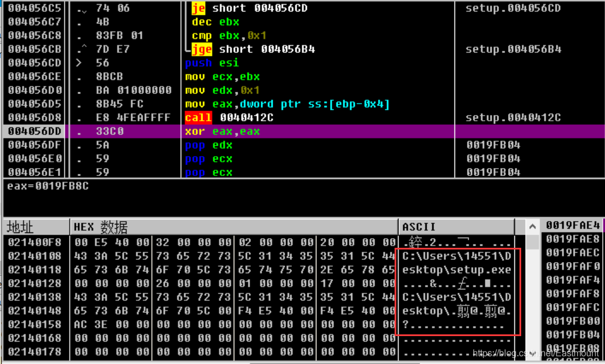Select hex bytes BA 01000000
Viewport: 605px width, 364px height.
tap(133, 90)
